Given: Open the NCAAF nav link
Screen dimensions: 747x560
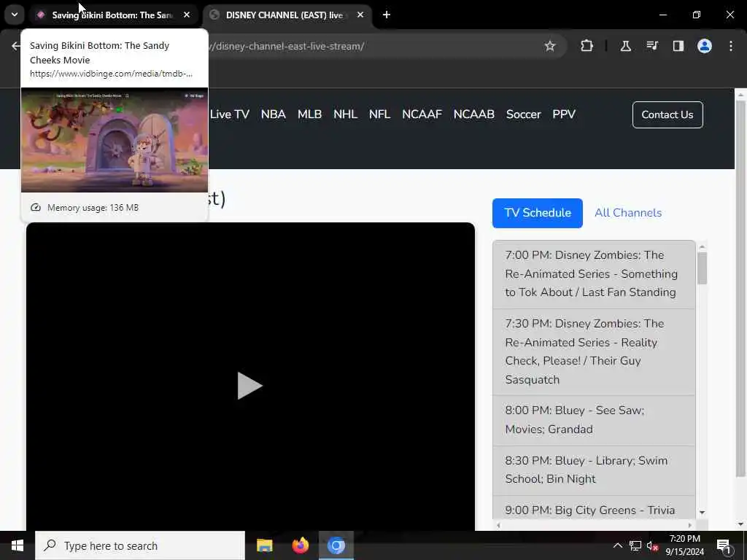Looking at the screenshot, I should coord(422,114).
